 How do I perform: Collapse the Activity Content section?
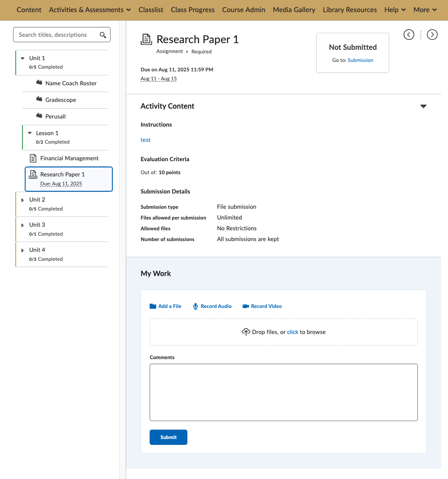pyautogui.click(x=423, y=106)
